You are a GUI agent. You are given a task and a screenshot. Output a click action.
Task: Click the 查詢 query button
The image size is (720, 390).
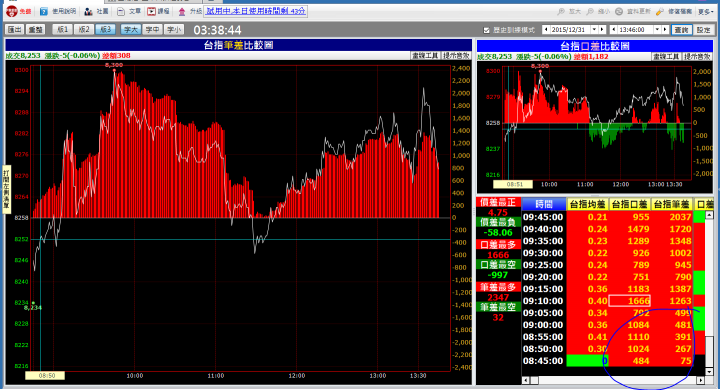pyautogui.click(x=681, y=30)
